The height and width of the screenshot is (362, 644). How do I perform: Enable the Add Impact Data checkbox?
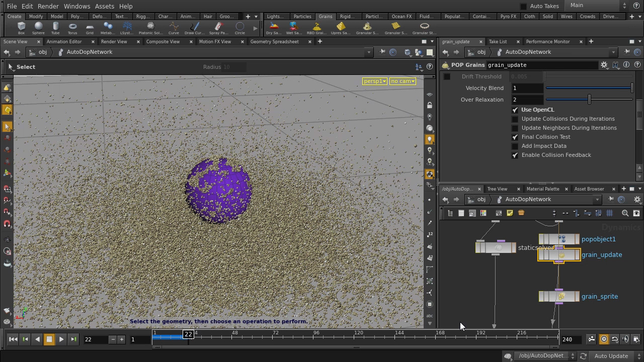[x=515, y=146]
